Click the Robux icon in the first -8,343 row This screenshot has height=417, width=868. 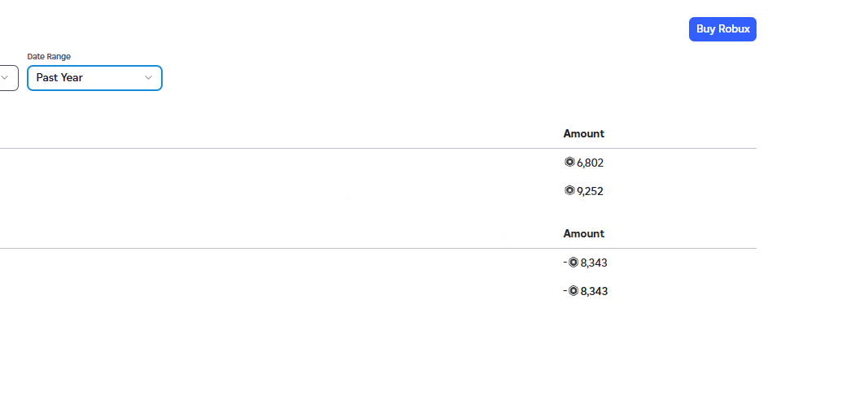point(574,262)
